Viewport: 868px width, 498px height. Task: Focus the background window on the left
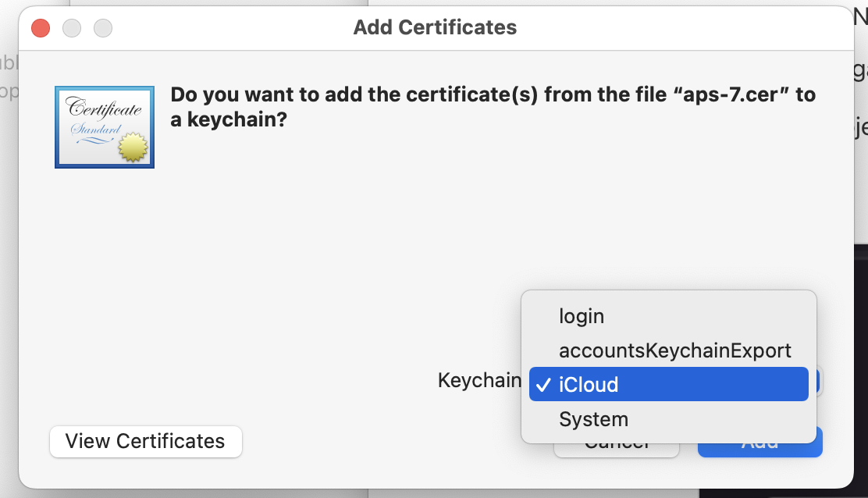[8, 234]
